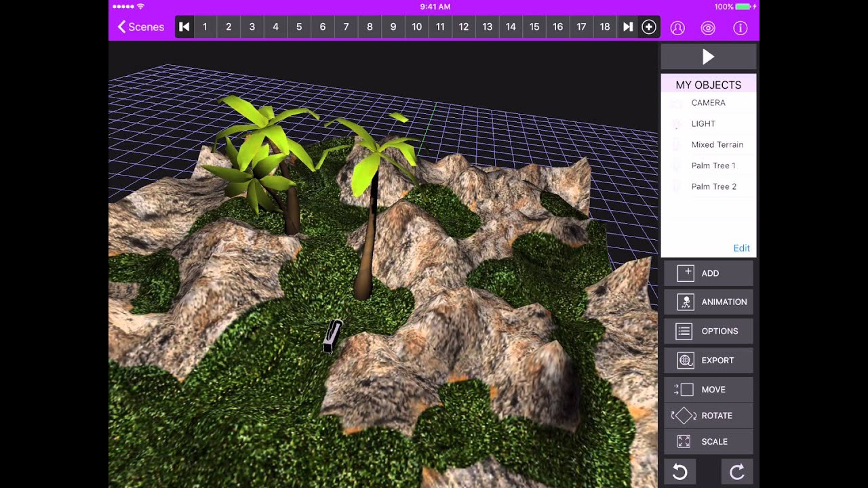Select frame 10 in the timeline
The height and width of the screenshot is (488, 868).
pos(416,26)
